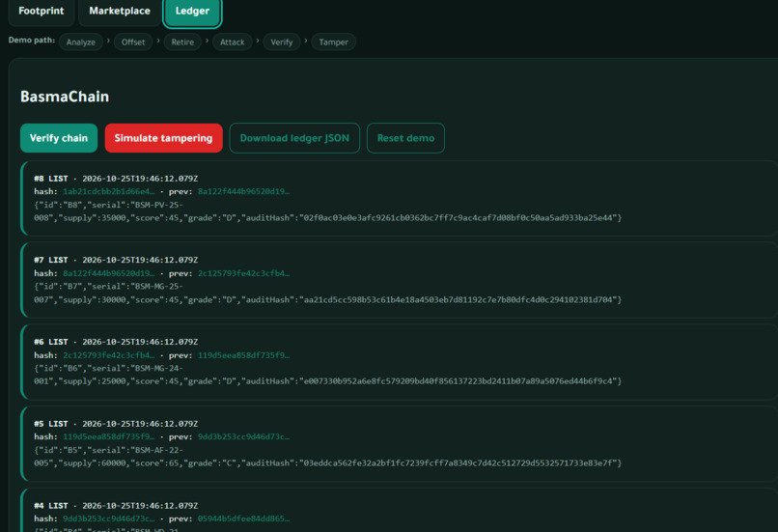
Task: Click the B7 JSON payload auditHash line
Action: pyautogui.click(x=327, y=299)
